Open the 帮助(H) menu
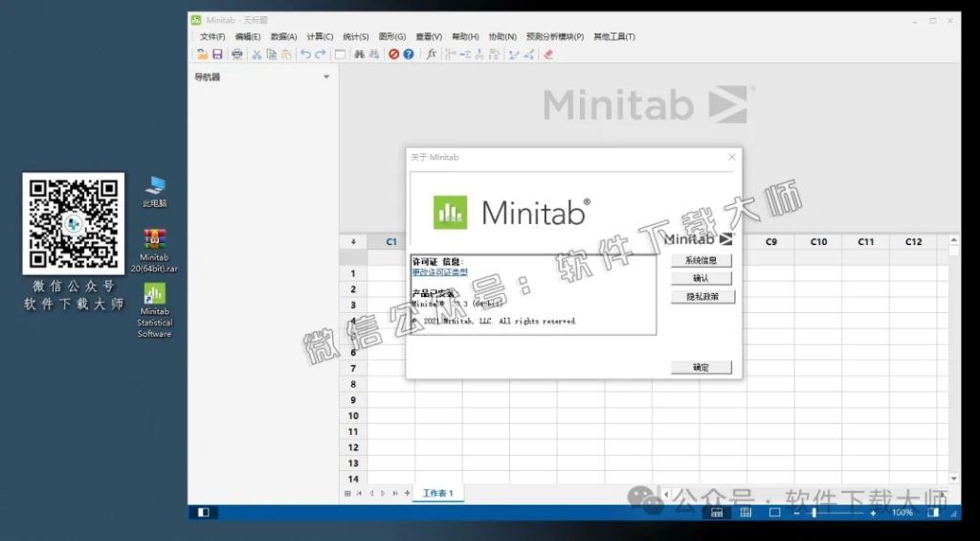980x541 pixels. tap(465, 37)
